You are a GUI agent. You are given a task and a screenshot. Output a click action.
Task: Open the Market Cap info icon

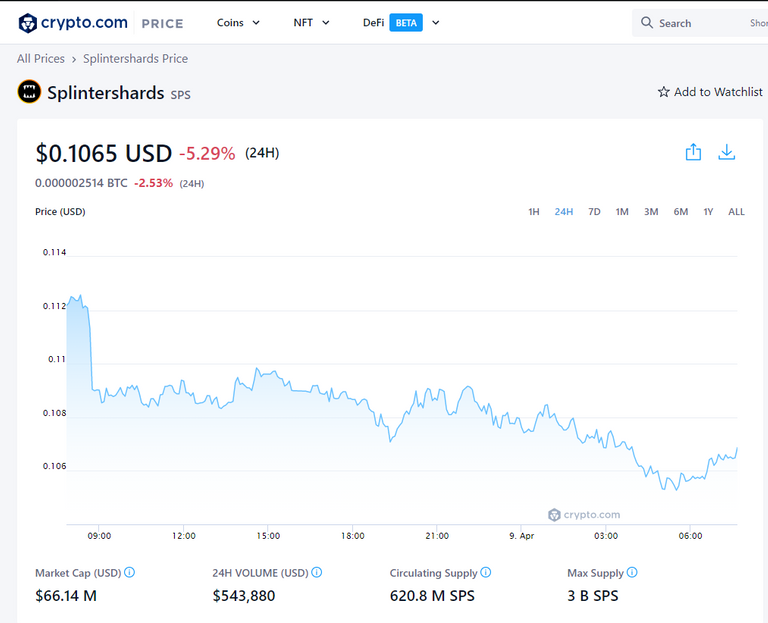(x=129, y=572)
